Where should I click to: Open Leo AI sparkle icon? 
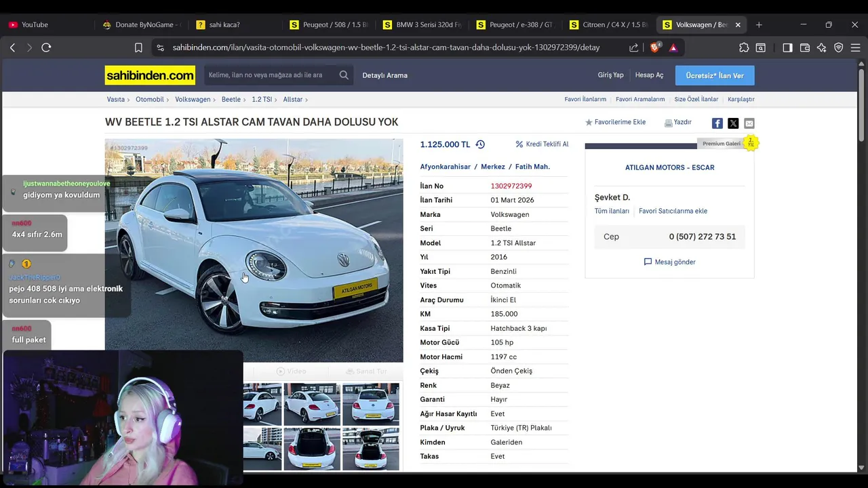click(822, 47)
